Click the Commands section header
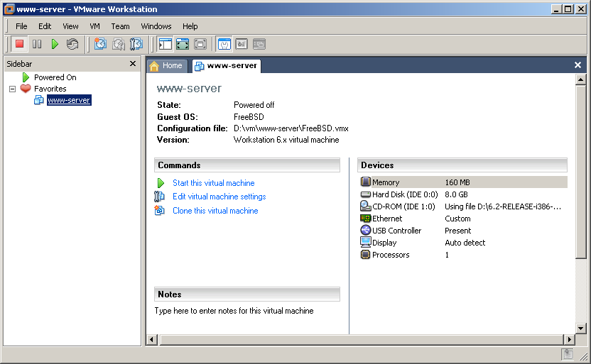 coord(247,165)
